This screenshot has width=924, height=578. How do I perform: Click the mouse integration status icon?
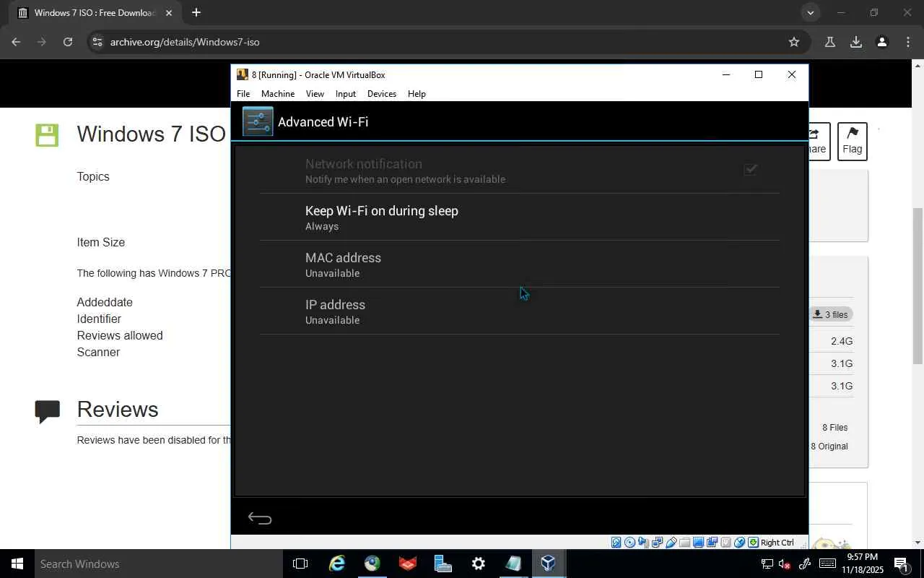pos(739,543)
